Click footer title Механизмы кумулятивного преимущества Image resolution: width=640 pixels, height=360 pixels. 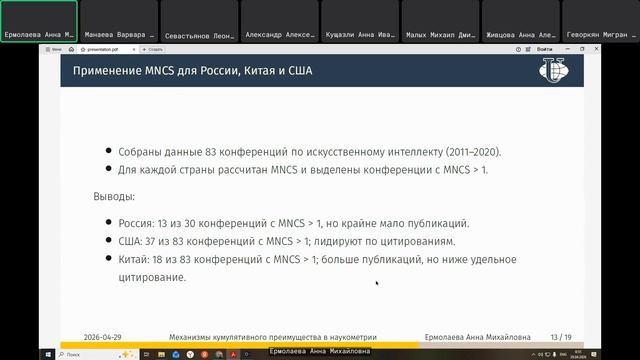tap(273, 338)
